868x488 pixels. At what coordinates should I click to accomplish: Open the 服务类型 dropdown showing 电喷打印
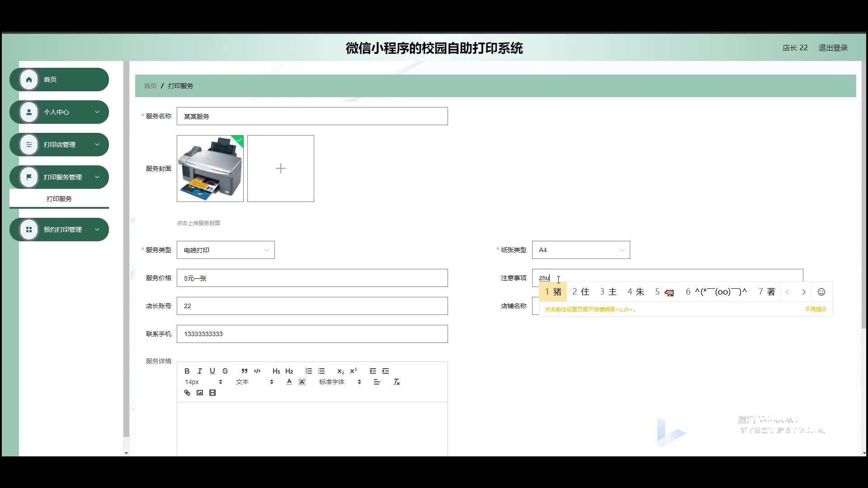tap(226, 250)
